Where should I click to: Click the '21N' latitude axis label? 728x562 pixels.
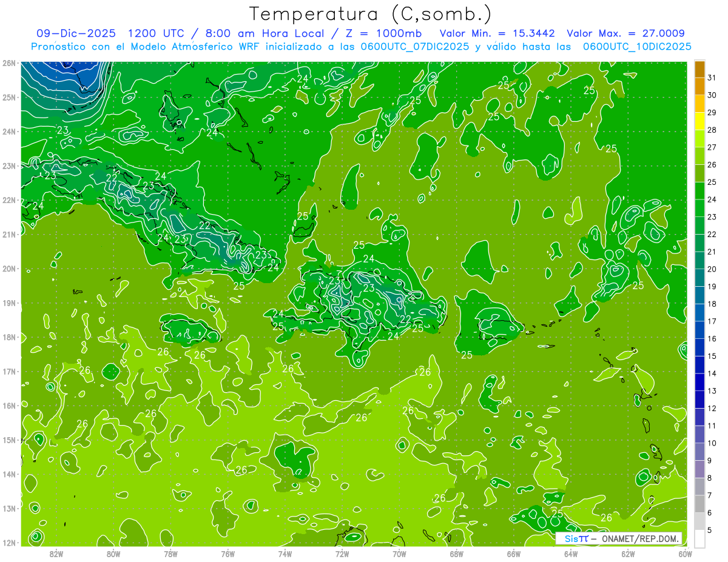click(9, 235)
